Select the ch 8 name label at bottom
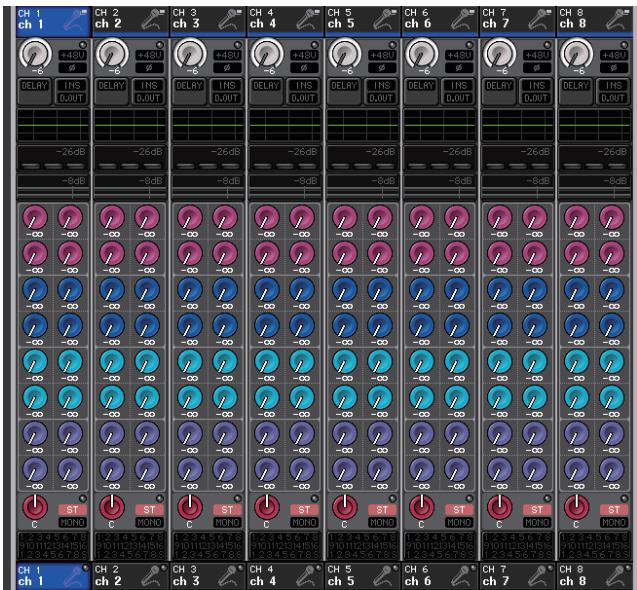 tap(573, 581)
